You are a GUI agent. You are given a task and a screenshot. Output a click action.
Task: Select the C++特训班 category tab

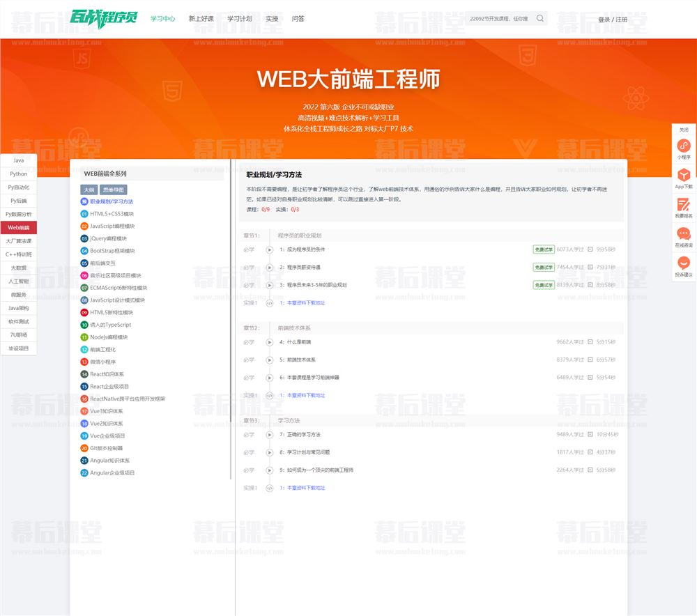19,254
